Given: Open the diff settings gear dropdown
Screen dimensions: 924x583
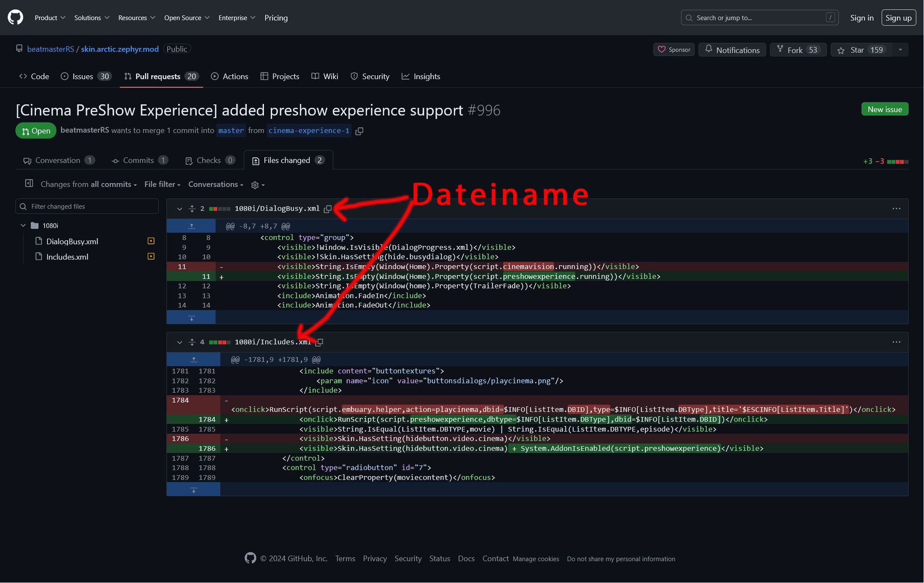Looking at the screenshot, I should coord(258,185).
